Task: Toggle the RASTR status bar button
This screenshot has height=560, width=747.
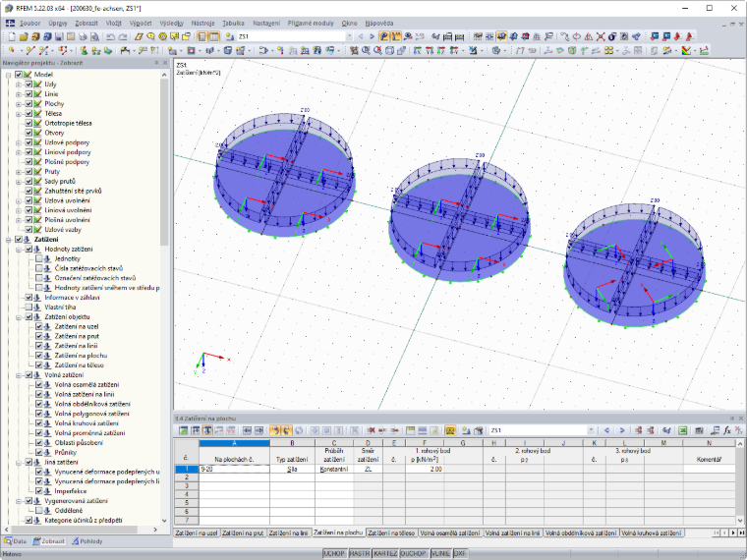Action: click(x=359, y=553)
